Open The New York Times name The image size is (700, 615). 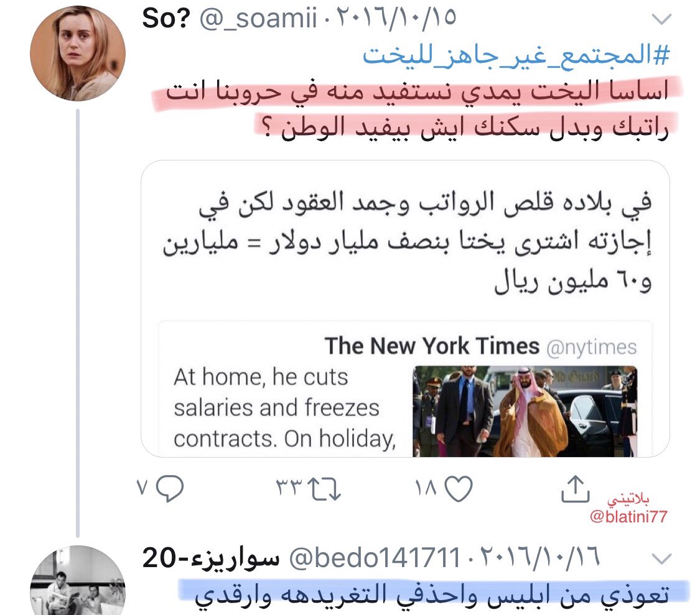432,346
